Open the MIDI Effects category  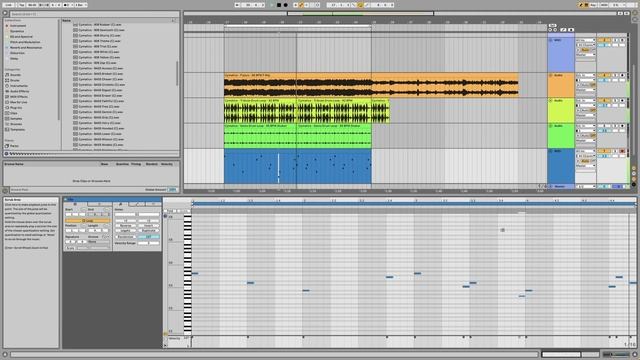coord(19,97)
